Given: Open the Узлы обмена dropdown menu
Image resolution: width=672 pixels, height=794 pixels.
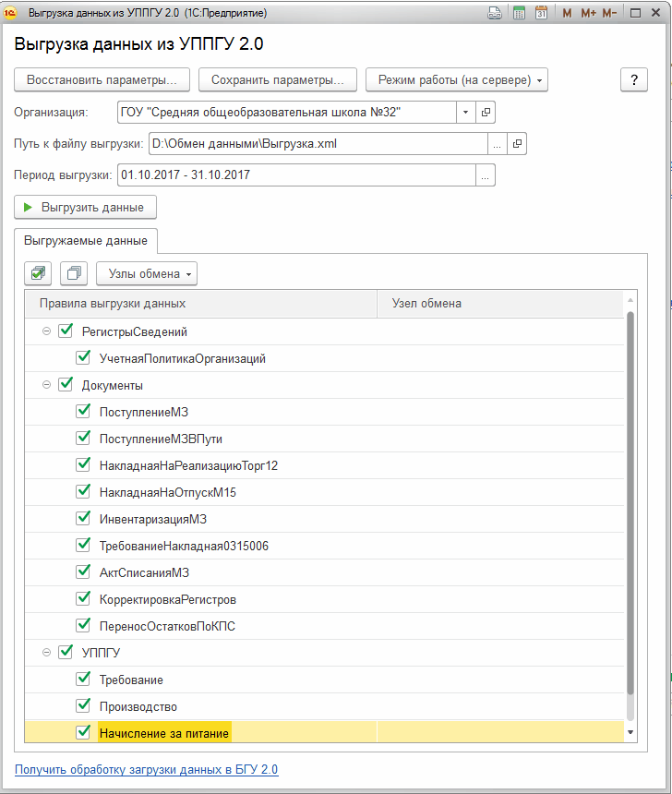Looking at the screenshot, I should [147, 274].
